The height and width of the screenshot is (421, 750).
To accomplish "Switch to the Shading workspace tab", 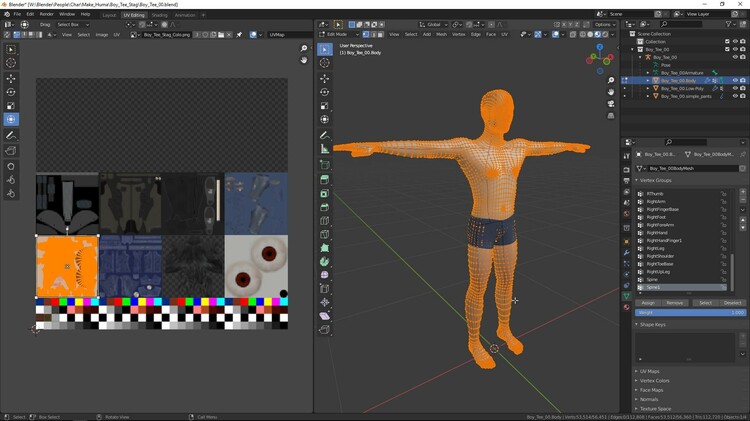I will coord(159,15).
